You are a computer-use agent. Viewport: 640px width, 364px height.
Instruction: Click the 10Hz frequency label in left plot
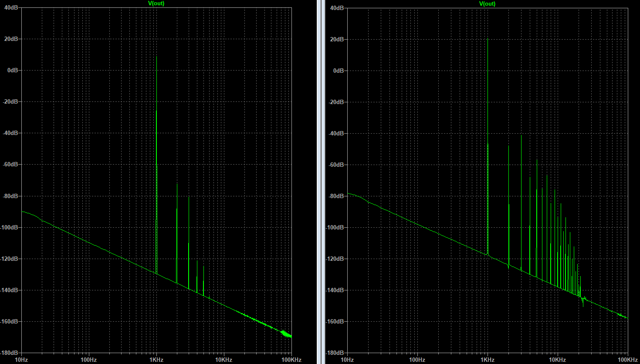tap(21, 360)
